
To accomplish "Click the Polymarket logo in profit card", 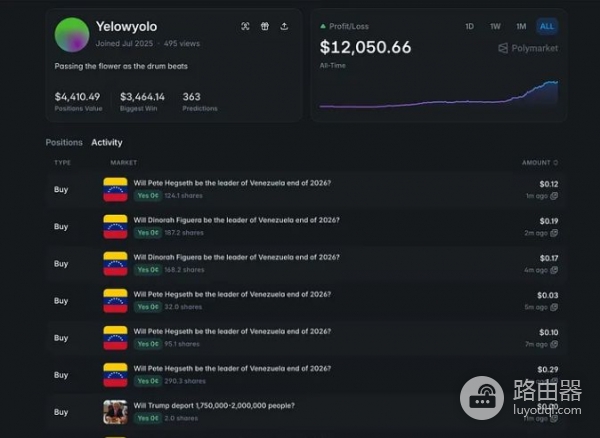I will [x=528, y=48].
